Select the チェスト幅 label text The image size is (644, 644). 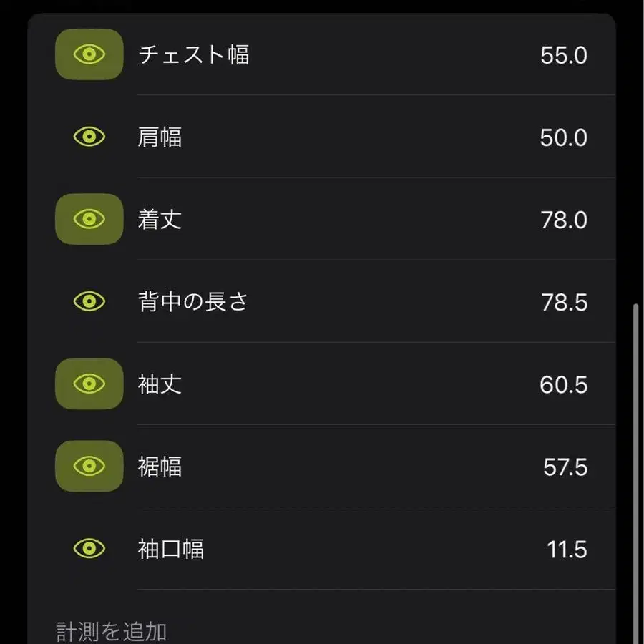point(193,56)
